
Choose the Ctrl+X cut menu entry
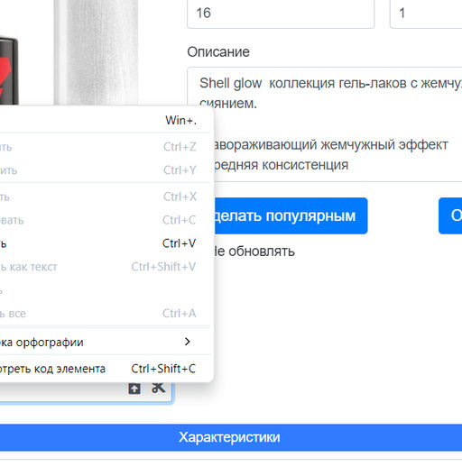point(106,197)
